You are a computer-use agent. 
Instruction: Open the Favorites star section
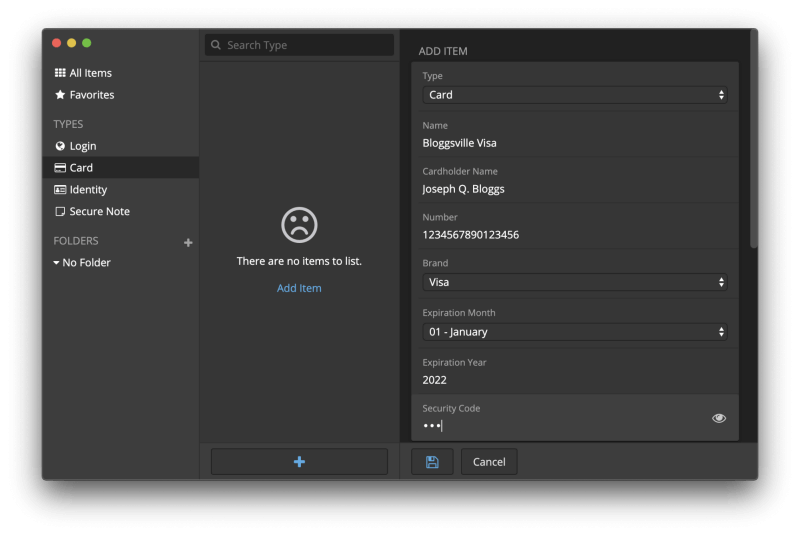click(x=84, y=95)
